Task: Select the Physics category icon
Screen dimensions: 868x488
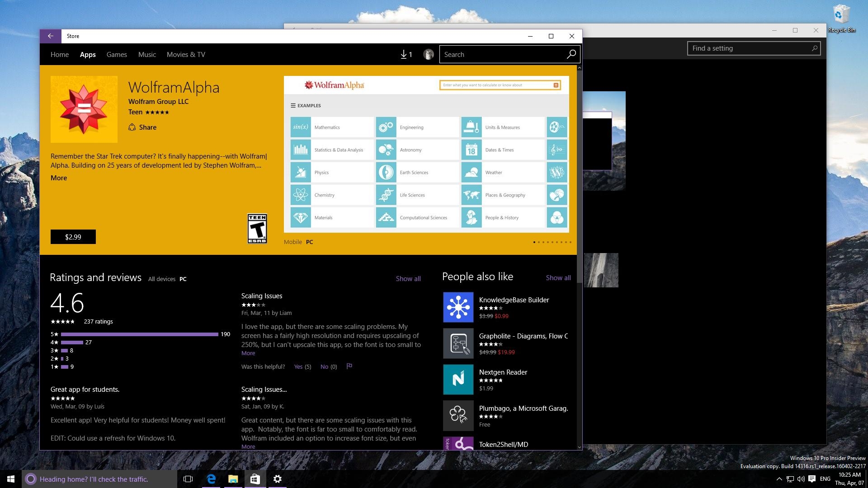Action: point(301,172)
